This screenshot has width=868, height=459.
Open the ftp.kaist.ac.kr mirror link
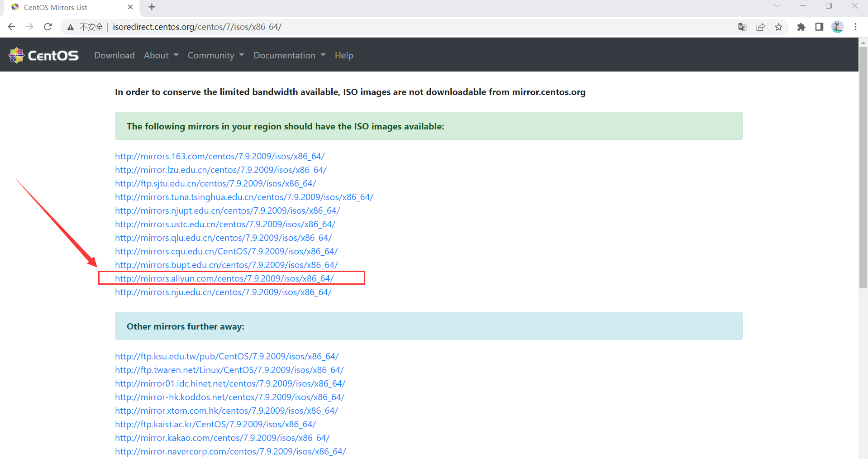point(215,424)
